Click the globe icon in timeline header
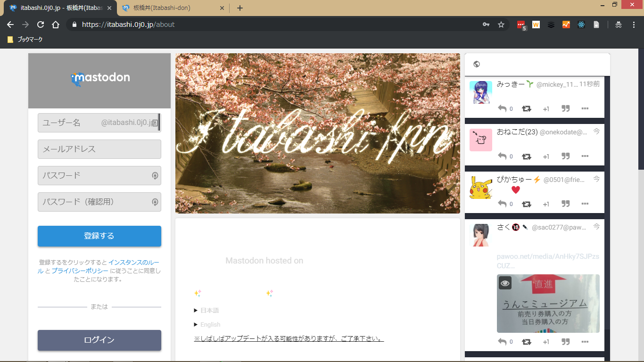Viewport: 644px width, 362px height. 477,65
